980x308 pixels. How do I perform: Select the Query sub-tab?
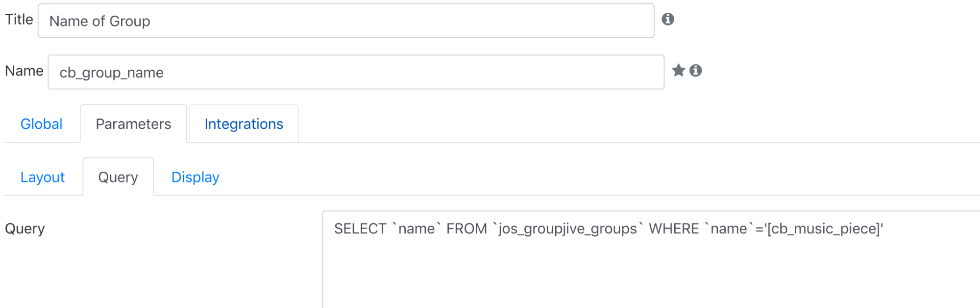118,177
